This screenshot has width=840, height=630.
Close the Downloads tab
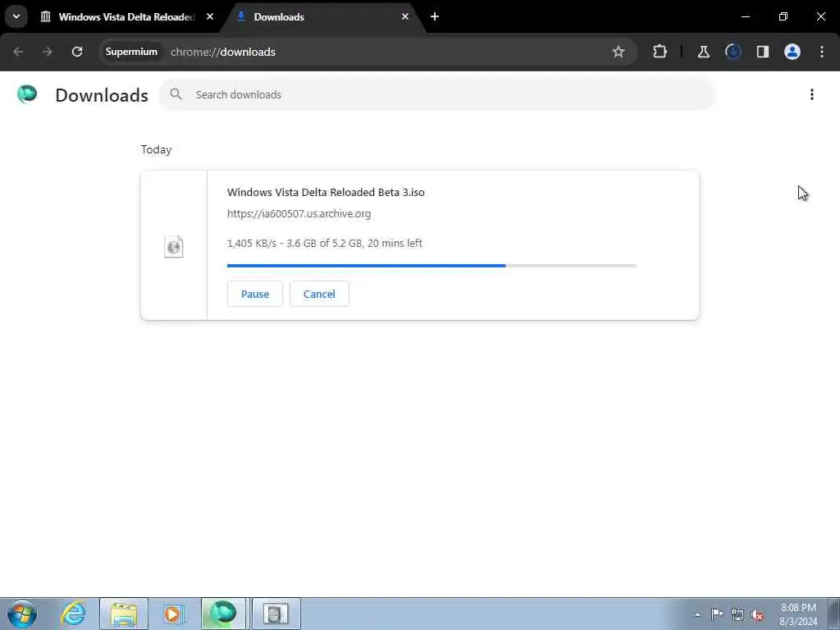click(x=405, y=16)
